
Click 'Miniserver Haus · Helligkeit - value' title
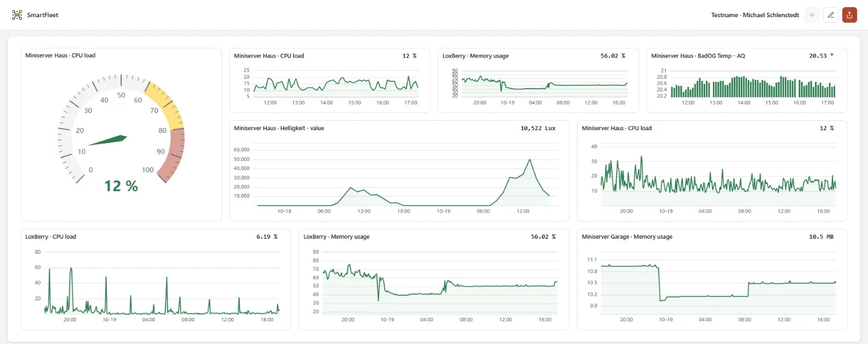pos(279,128)
